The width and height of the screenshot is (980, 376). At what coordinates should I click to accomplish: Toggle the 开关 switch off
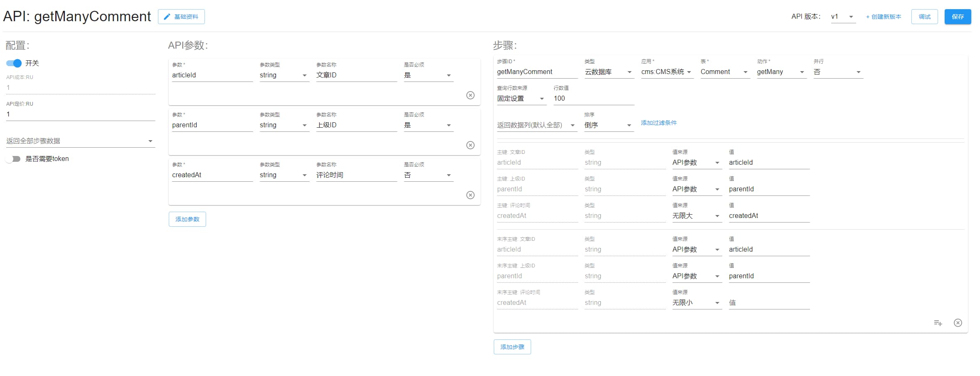click(14, 63)
